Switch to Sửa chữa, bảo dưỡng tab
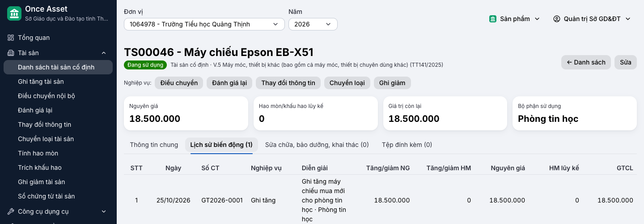 317,145
